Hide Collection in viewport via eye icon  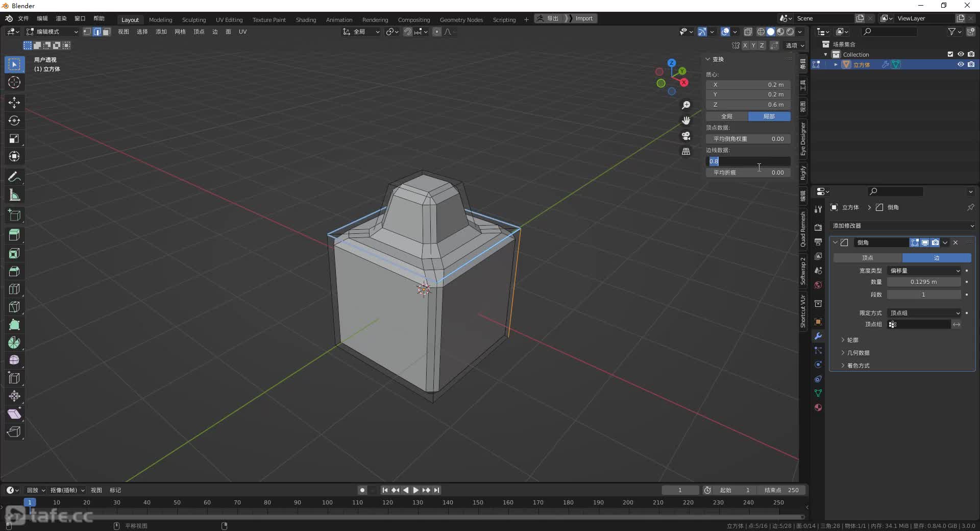[961, 54]
